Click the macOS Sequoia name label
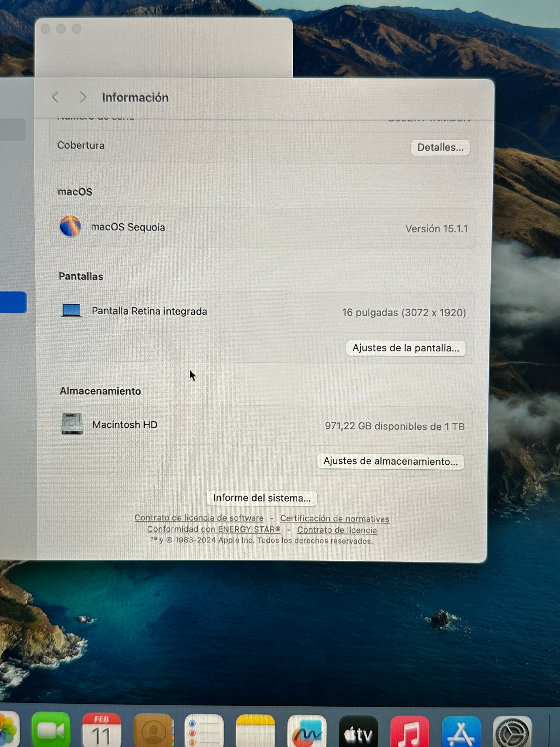Screen dimensions: 560x747 pyautogui.click(x=128, y=227)
